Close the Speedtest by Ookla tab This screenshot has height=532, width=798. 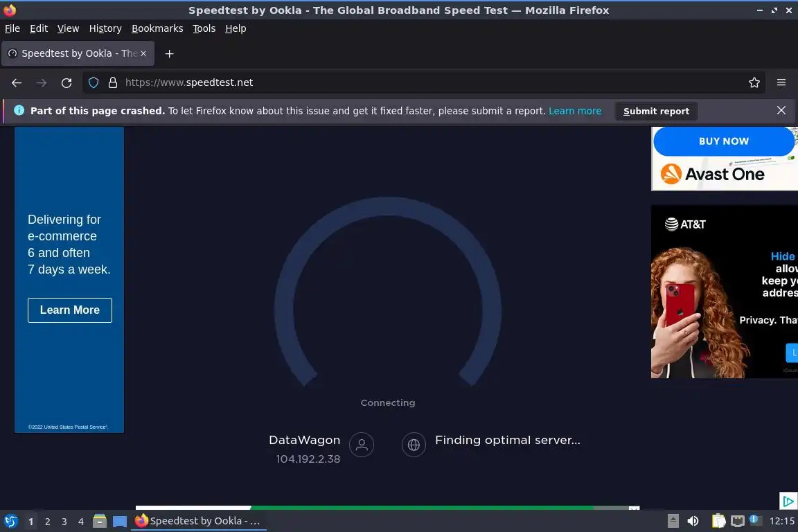(x=143, y=53)
